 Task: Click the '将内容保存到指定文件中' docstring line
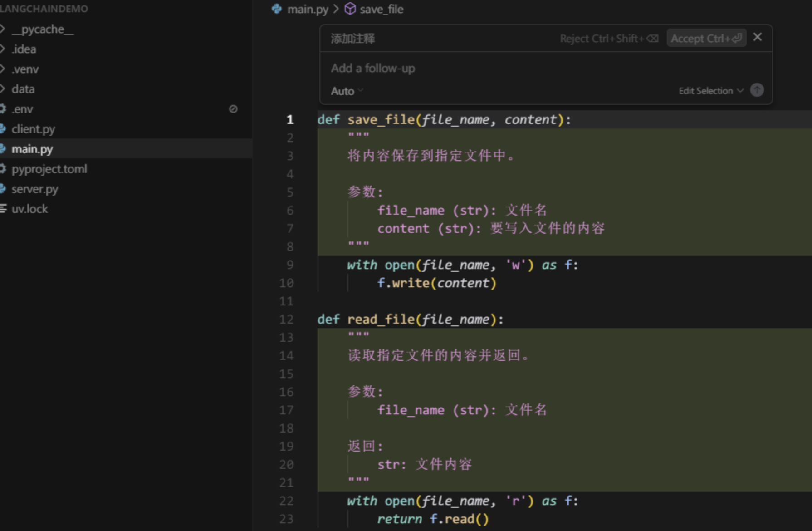(x=431, y=156)
